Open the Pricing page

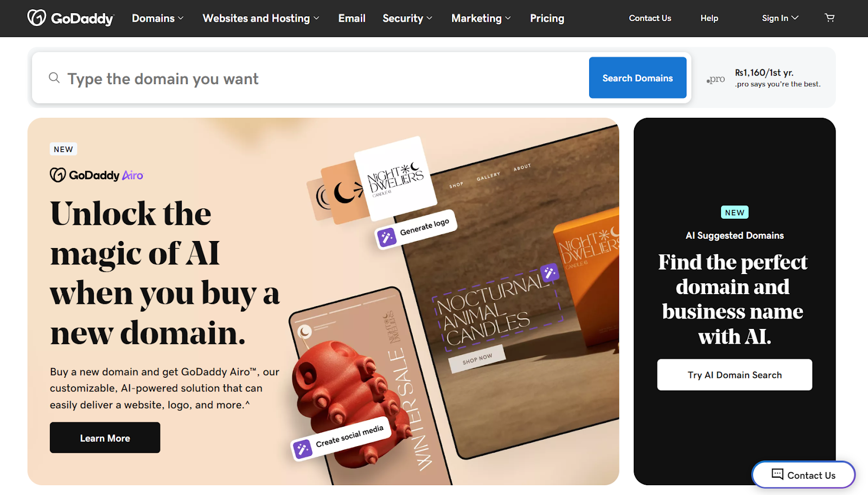[x=547, y=18]
